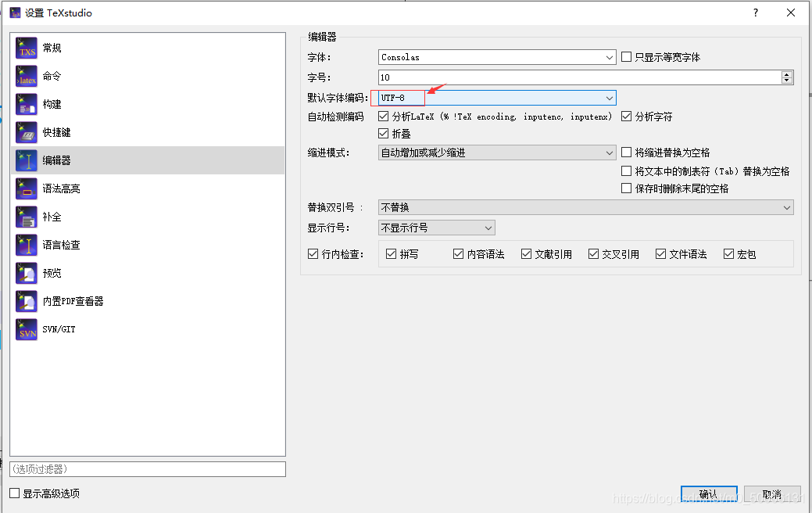Select the 快捷键 keyboard icon

pos(27,132)
